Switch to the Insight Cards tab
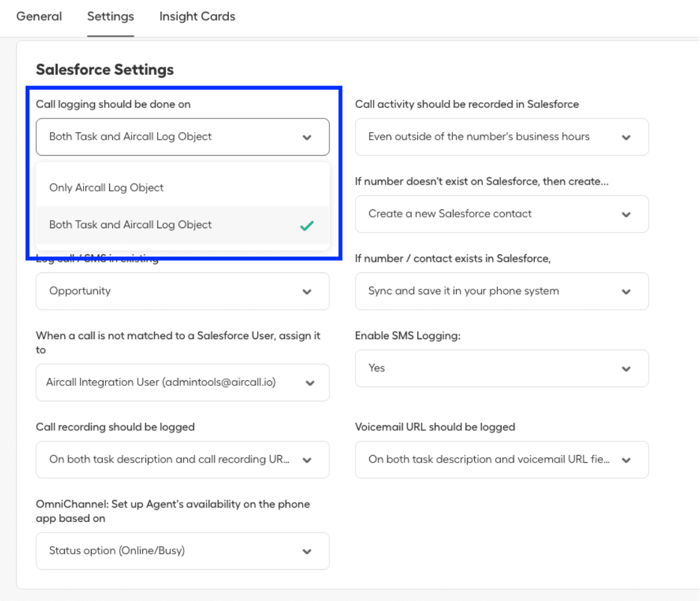The image size is (700, 601). [x=197, y=17]
